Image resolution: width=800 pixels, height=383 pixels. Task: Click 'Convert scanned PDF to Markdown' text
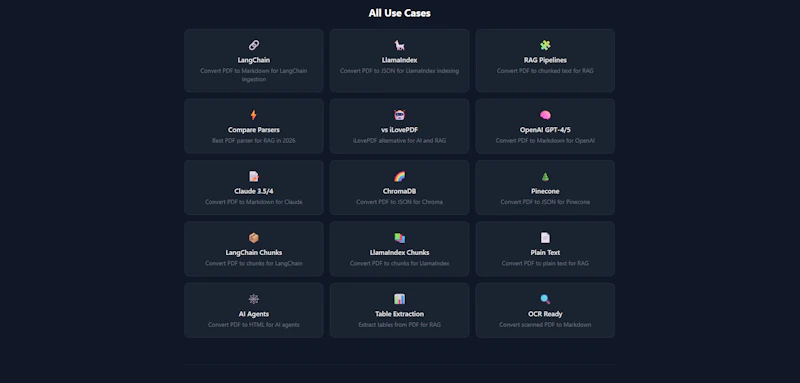click(x=545, y=325)
